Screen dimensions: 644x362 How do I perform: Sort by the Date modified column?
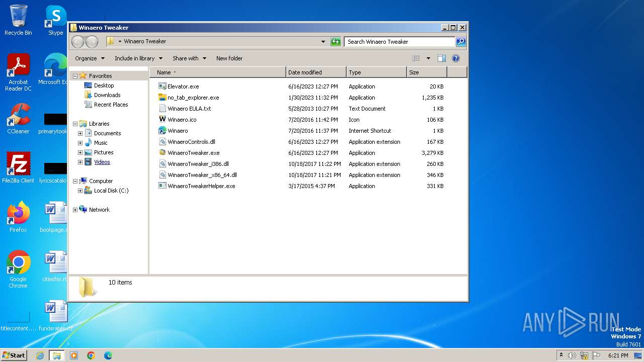pyautogui.click(x=316, y=72)
